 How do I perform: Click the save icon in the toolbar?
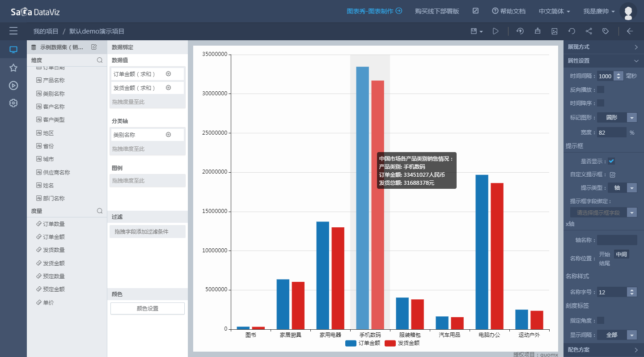pos(474,31)
